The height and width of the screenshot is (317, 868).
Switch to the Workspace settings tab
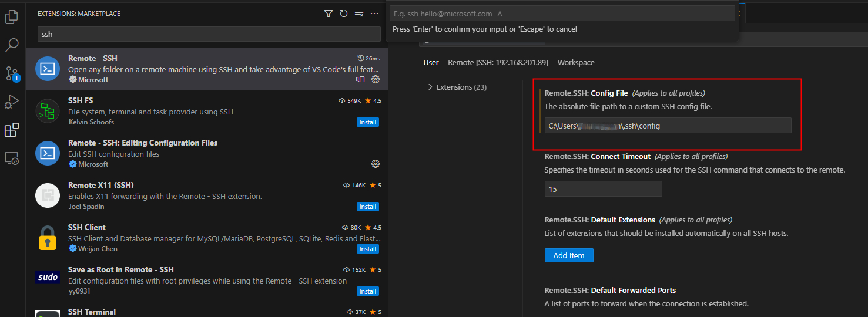pyautogui.click(x=576, y=62)
